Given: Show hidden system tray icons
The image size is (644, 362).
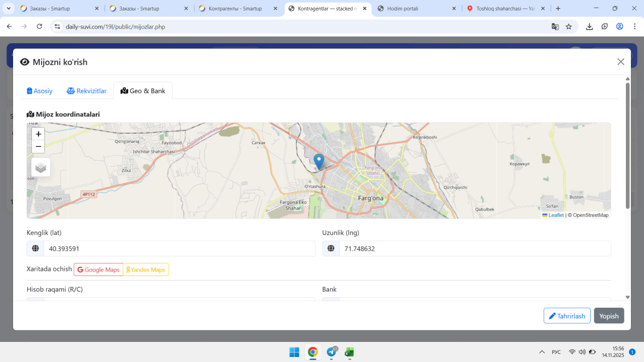Looking at the screenshot, I should [x=542, y=352].
